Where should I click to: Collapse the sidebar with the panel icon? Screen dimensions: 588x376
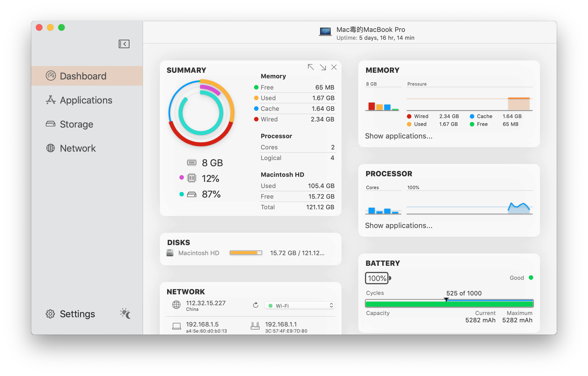pyautogui.click(x=124, y=44)
